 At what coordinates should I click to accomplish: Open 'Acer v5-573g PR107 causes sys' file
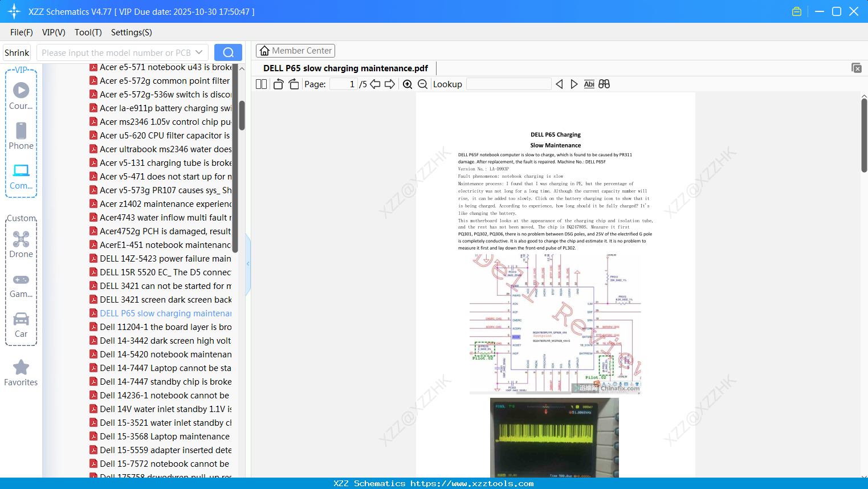[x=161, y=190]
